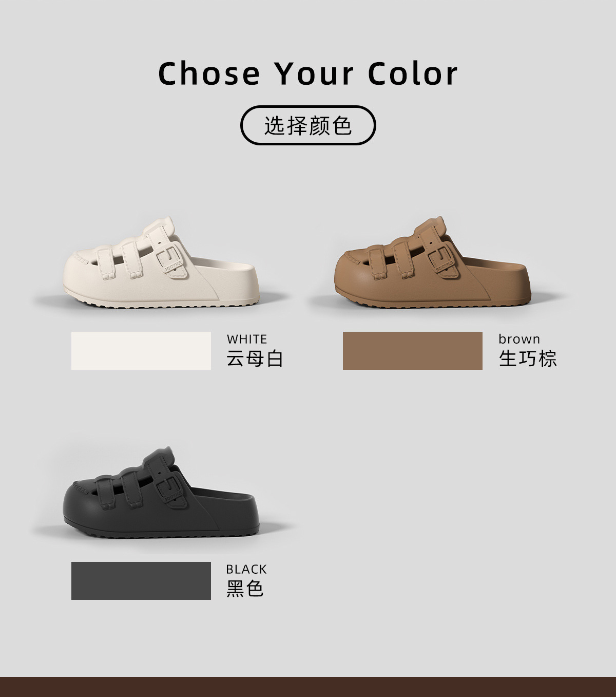Pick the white color swatch

pyautogui.click(x=141, y=351)
